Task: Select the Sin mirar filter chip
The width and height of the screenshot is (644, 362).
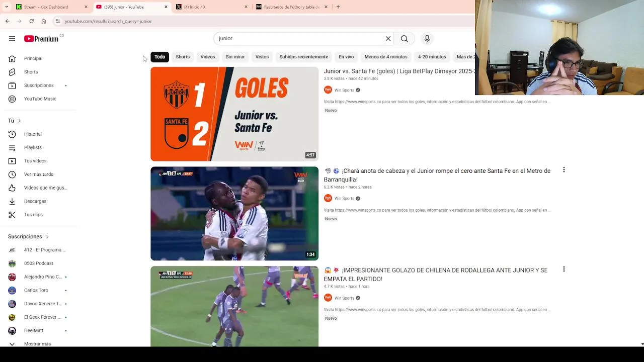Action: coord(235,57)
